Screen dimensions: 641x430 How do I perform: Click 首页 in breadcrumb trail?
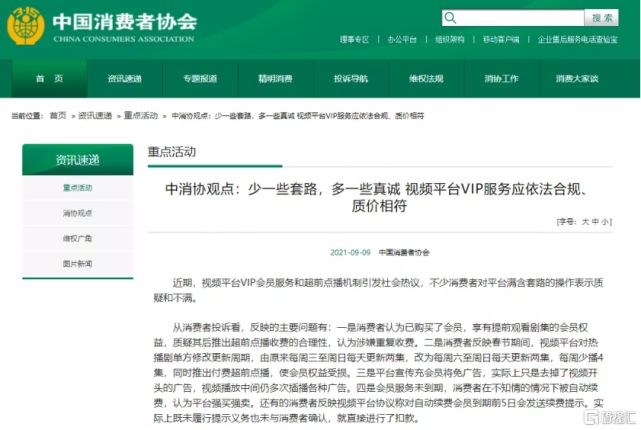(x=58, y=116)
